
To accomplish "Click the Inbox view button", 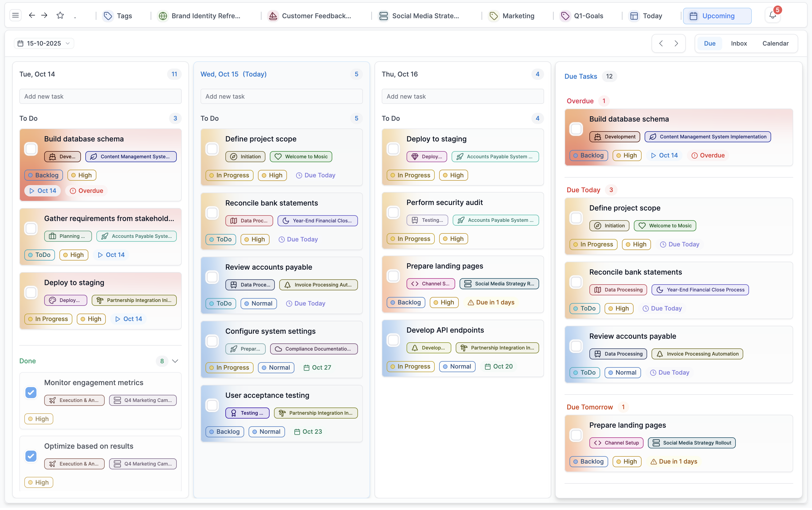I will (x=739, y=43).
